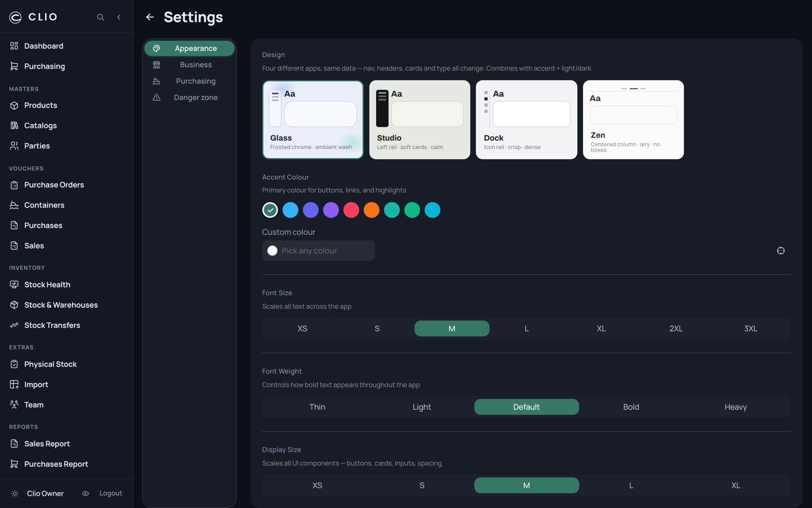812x508 pixels.
Task: Choose the Zen design card
Action: [x=633, y=120]
